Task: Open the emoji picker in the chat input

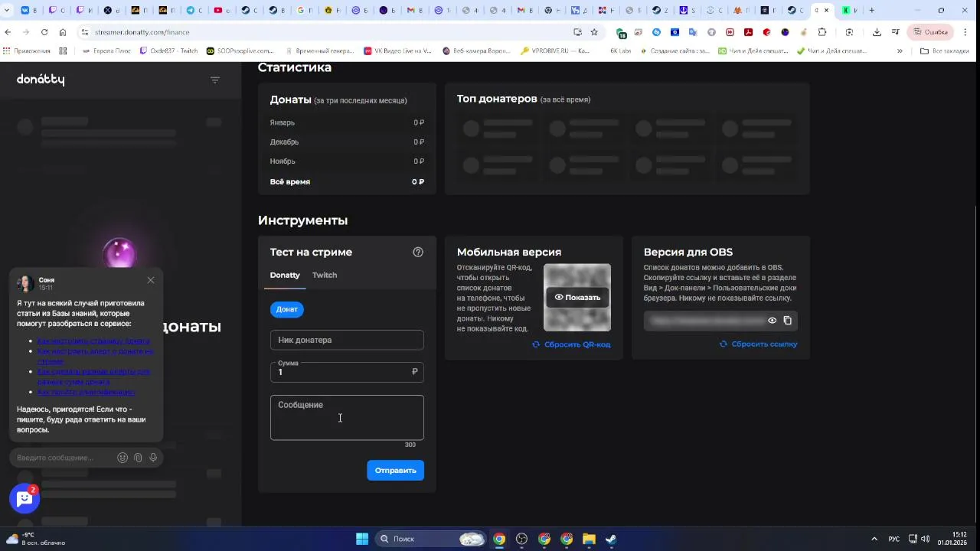Action: click(122, 458)
